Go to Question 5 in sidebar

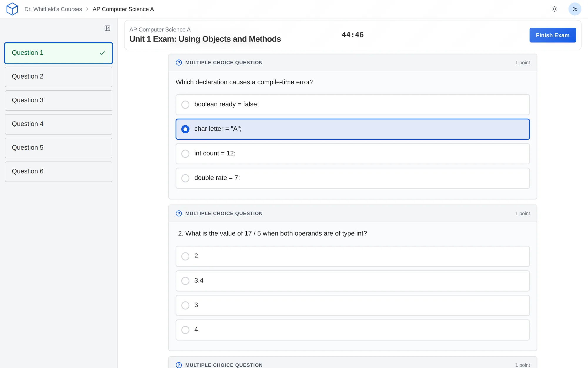tap(59, 148)
